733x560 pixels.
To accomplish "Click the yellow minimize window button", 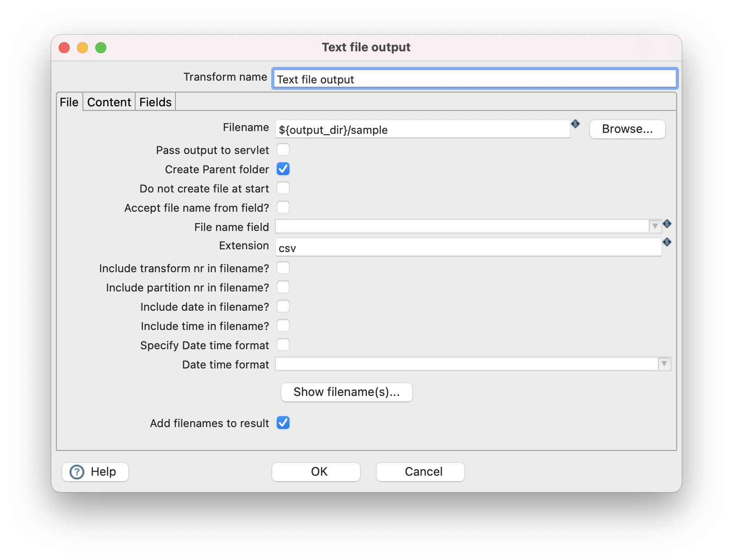I will pyautogui.click(x=82, y=48).
